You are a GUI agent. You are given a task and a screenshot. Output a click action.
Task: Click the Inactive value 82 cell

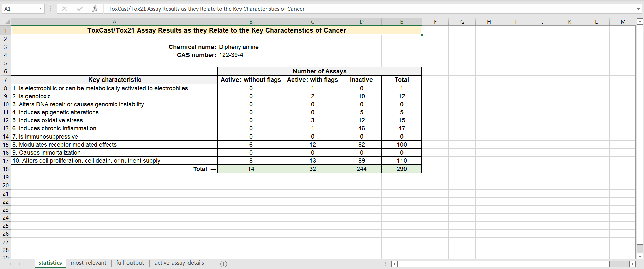pos(362,145)
